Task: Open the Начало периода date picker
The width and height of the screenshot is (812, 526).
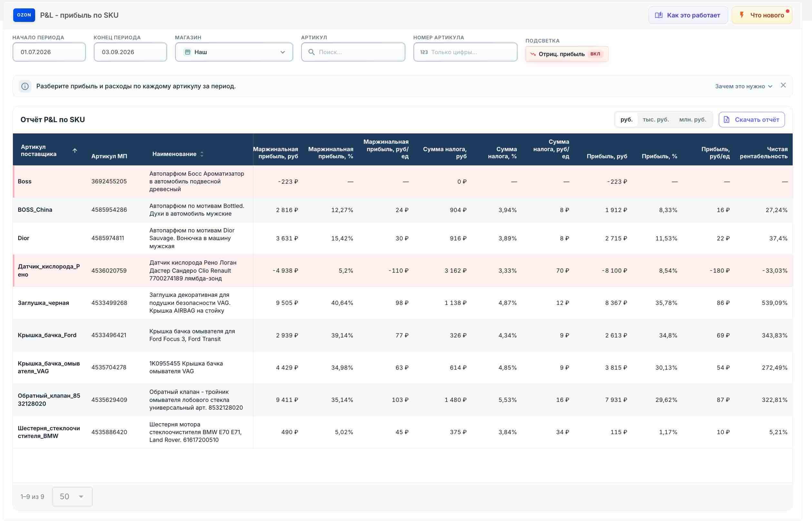Action: click(x=49, y=52)
